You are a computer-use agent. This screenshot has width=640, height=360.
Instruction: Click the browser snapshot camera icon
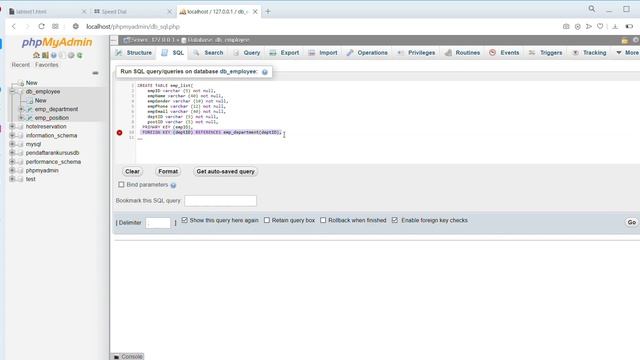566,27
